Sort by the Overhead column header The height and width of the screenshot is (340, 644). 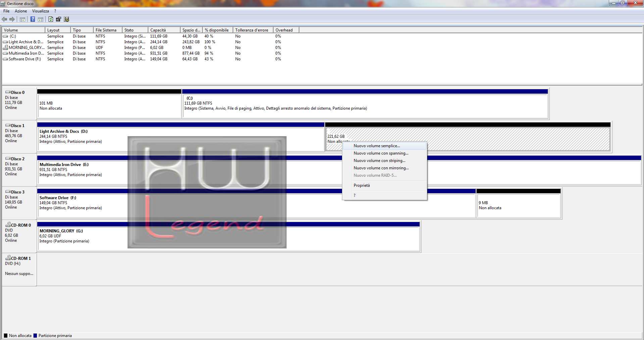[x=286, y=30]
